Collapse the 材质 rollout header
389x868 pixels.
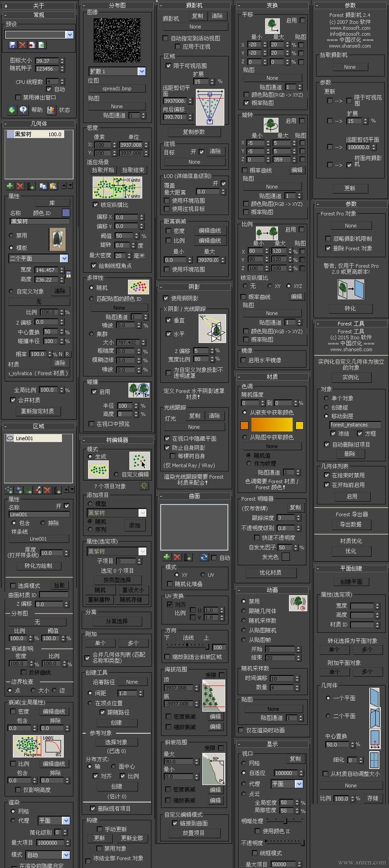coord(272,376)
